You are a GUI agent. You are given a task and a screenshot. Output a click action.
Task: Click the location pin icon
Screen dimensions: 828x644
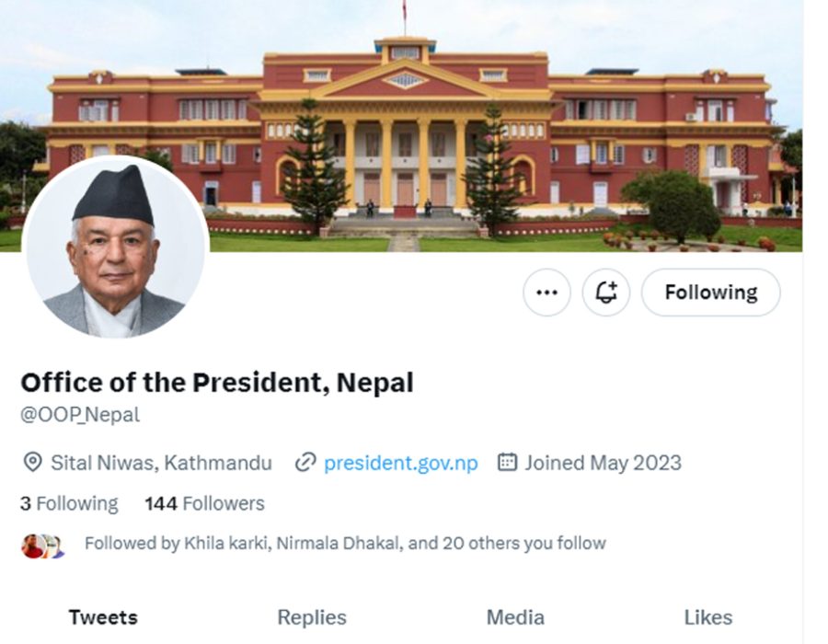(32, 462)
